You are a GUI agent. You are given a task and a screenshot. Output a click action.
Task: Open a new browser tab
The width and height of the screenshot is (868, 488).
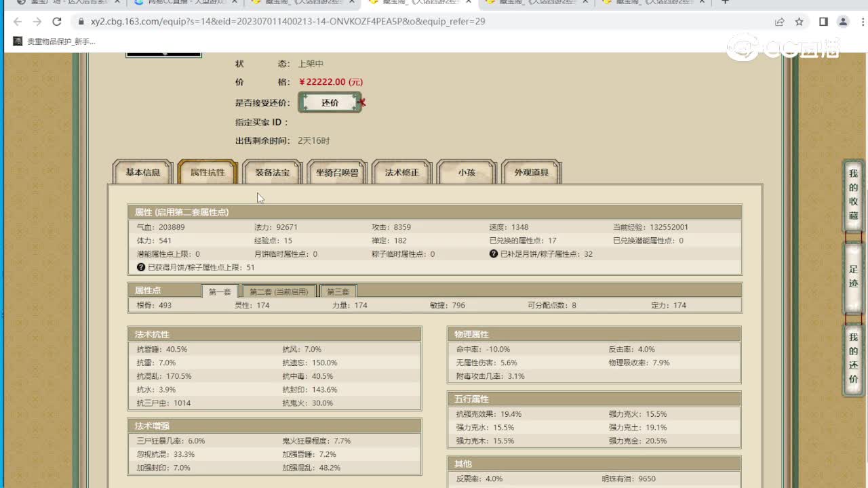[x=725, y=2]
